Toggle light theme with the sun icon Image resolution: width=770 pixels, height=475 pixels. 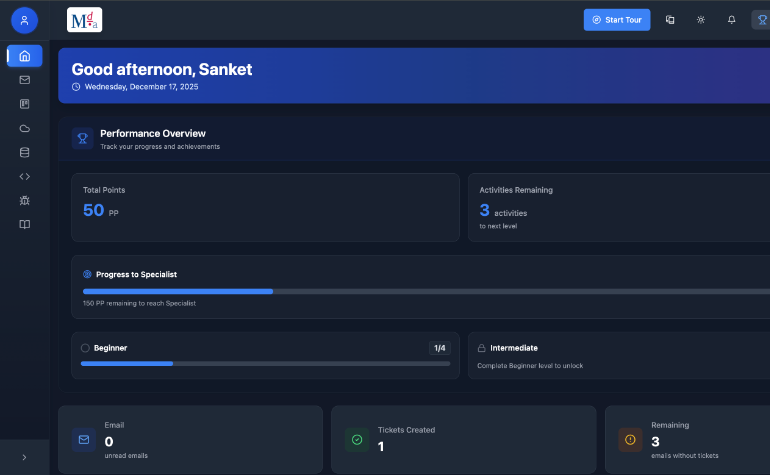tap(701, 20)
